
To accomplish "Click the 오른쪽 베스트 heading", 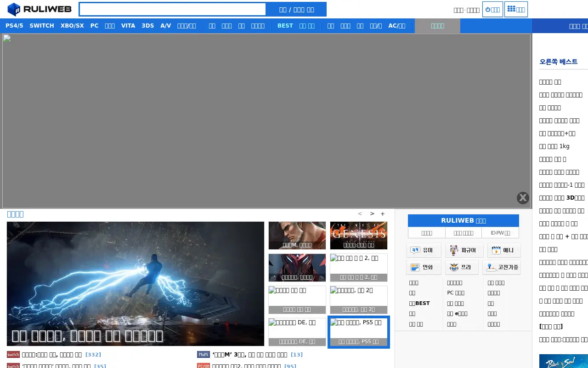I will pyautogui.click(x=559, y=62).
